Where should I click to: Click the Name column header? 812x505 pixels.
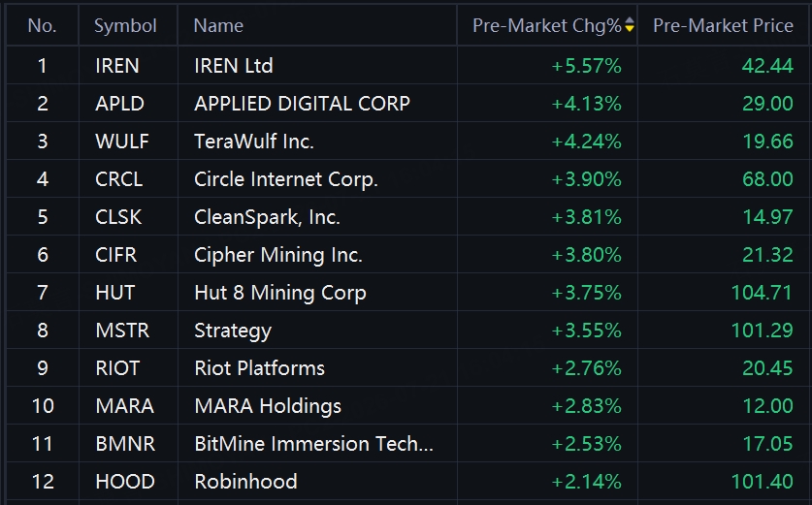tap(218, 25)
